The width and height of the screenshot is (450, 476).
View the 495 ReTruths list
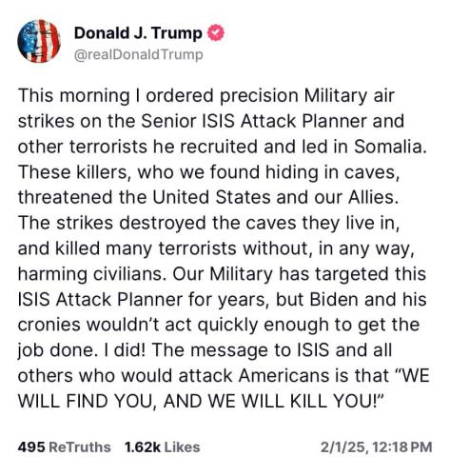(64, 447)
